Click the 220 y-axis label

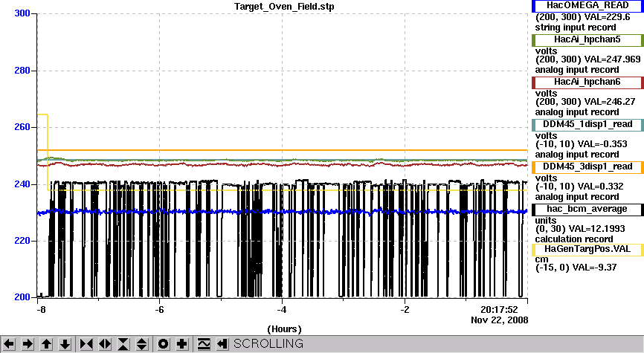[x=22, y=241]
